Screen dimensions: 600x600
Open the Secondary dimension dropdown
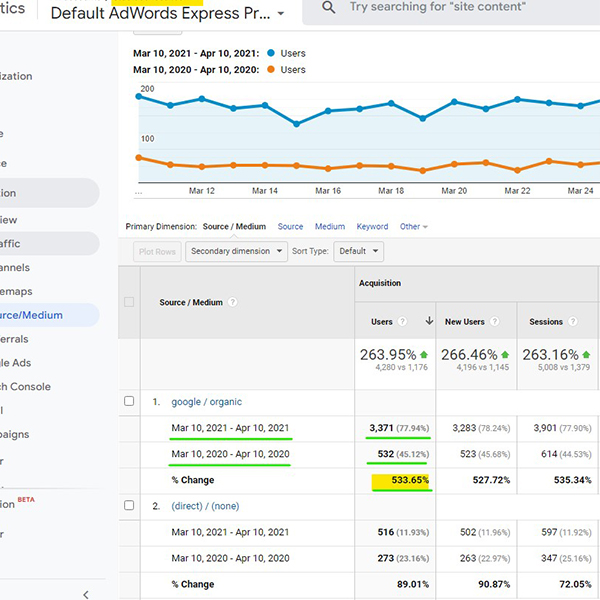pyautogui.click(x=236, y=251)
